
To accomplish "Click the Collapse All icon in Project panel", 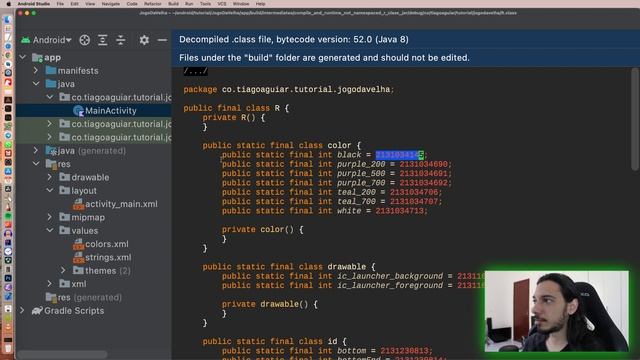I will [121, 40].
